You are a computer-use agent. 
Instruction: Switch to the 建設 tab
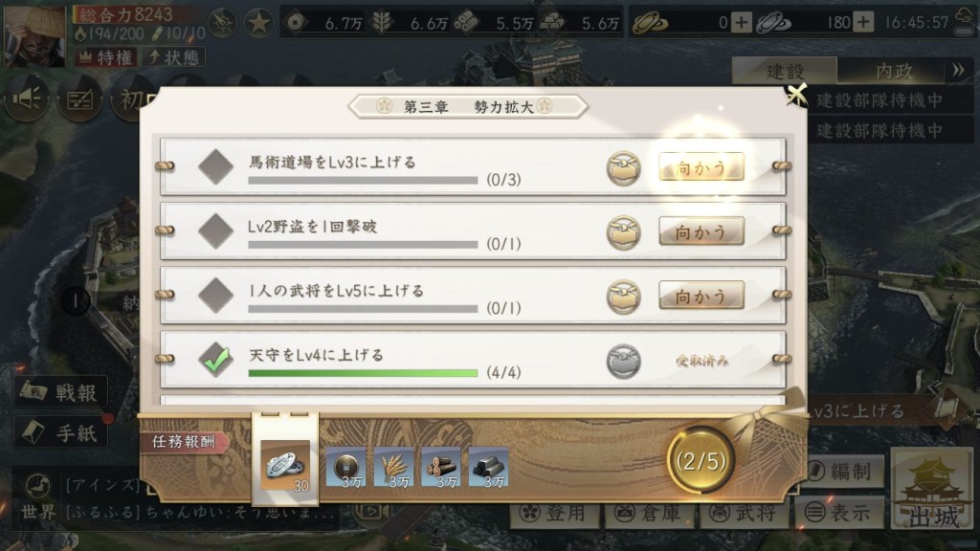[x=785, y=71]
